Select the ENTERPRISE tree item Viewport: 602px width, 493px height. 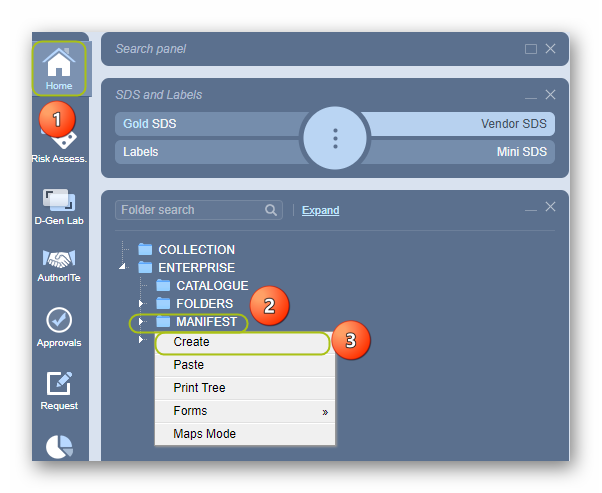click(x=197, y=267)
